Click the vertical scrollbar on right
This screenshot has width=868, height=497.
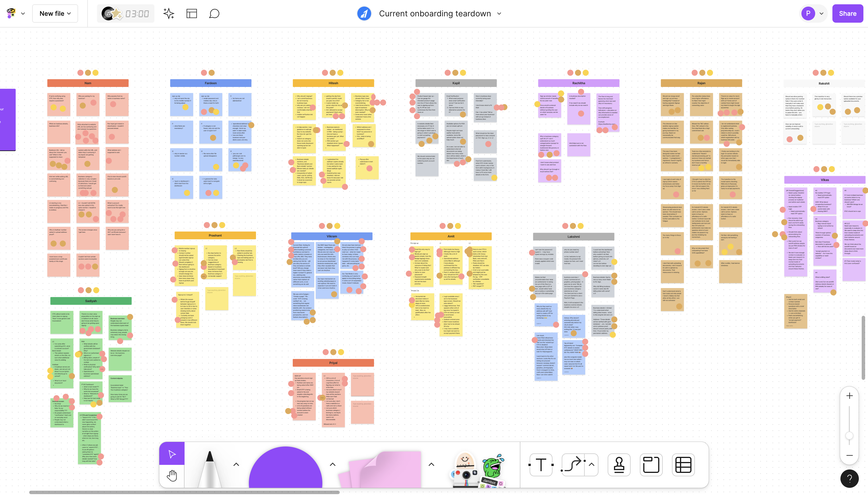[x=864, y=347]
